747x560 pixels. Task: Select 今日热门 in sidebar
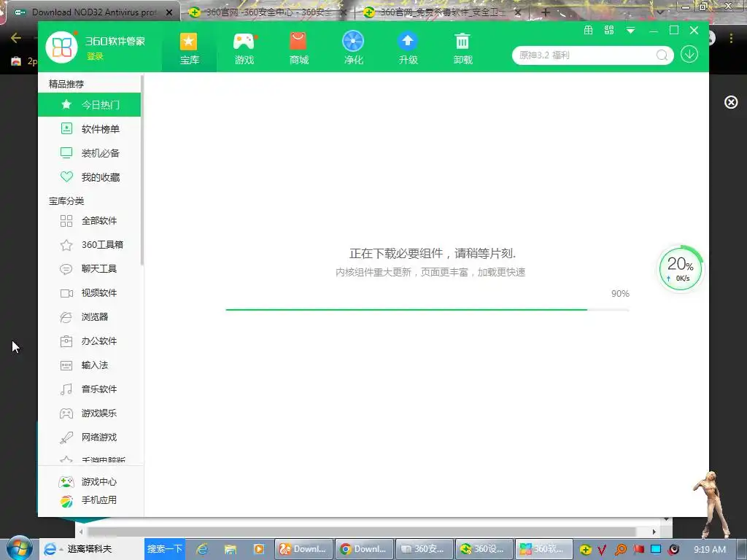(x=90, y=105)
